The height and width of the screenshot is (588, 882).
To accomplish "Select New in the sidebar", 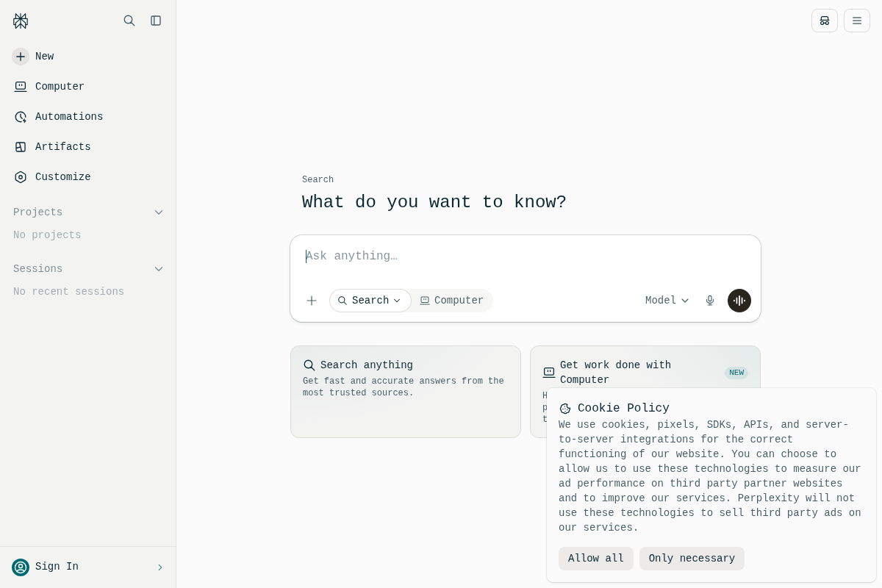I will tap(88, 57).
